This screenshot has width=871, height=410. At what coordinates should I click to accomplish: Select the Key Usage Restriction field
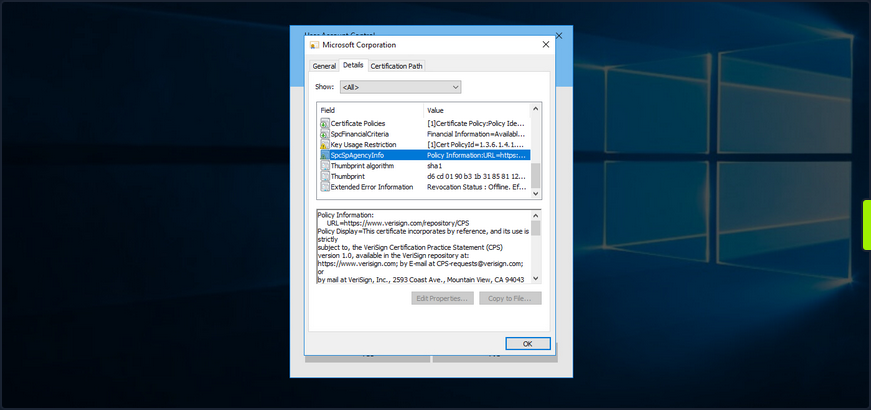363,144
